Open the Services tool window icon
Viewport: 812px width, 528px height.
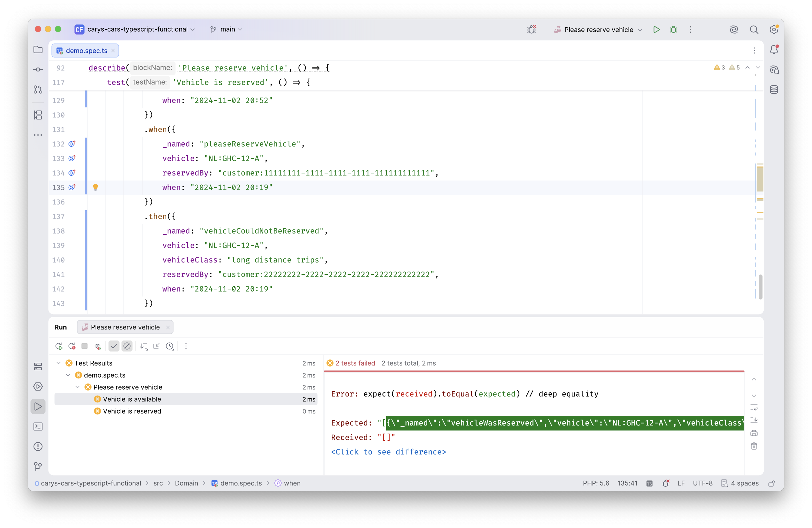click(x=38, y=367)
